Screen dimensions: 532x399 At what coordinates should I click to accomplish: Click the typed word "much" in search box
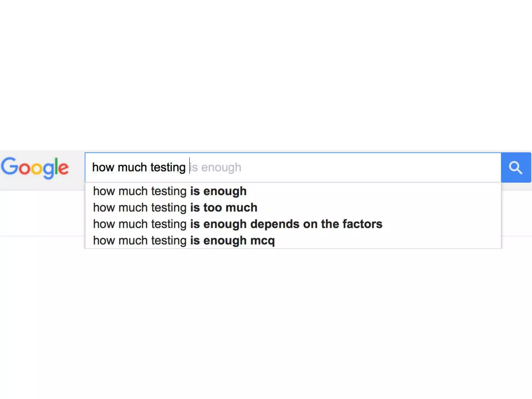[x=132, y=168]
